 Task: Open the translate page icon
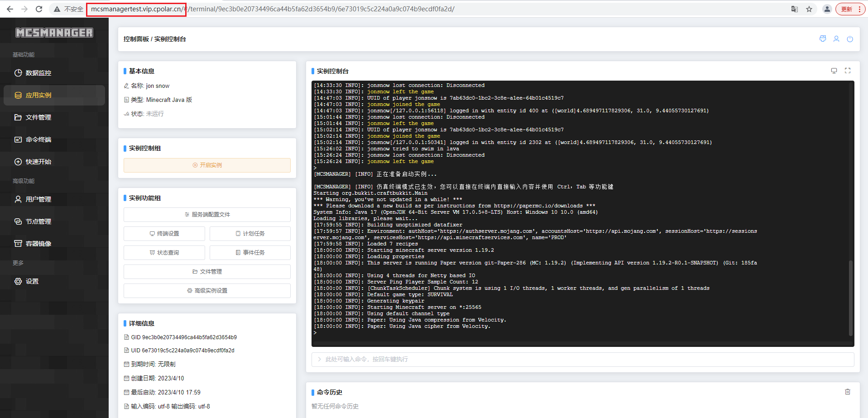[795, 9]
